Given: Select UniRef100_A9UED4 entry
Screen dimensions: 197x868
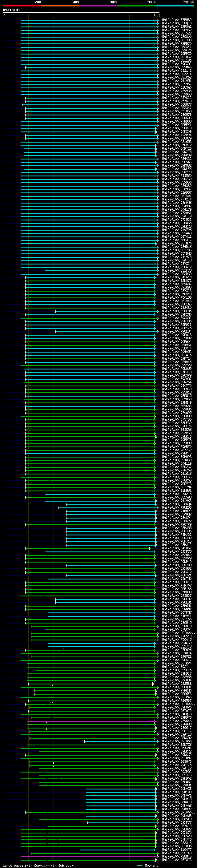Looking at the screenshot, I should pos(177,331).
